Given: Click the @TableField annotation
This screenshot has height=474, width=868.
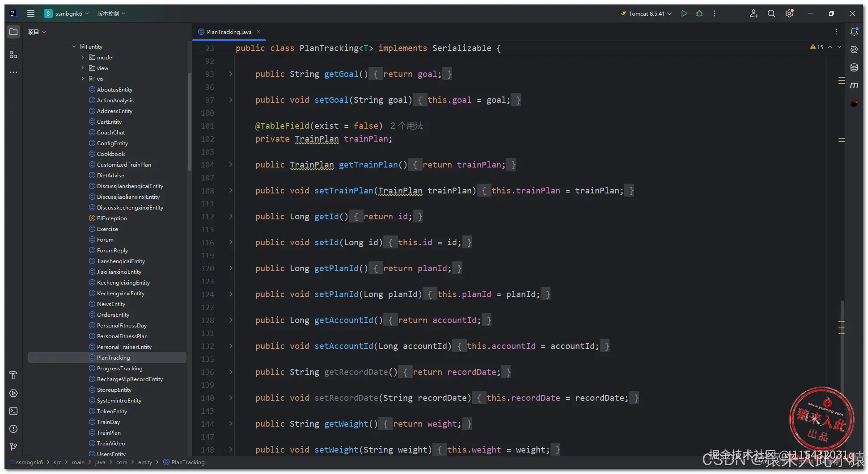Looking at the screenshot, I should click(x=282, y=126).
